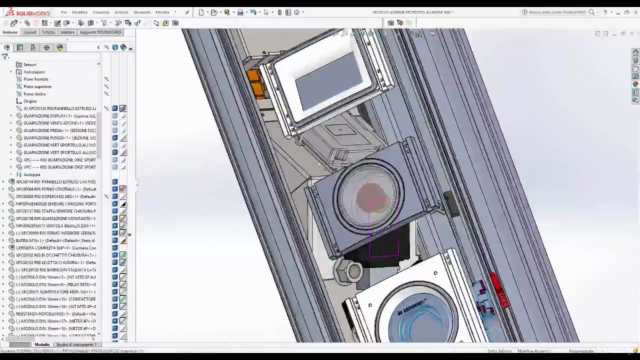Click the Rebuild traffic light icon
This screenshot has width=640, height=360.
pos(280,12)
